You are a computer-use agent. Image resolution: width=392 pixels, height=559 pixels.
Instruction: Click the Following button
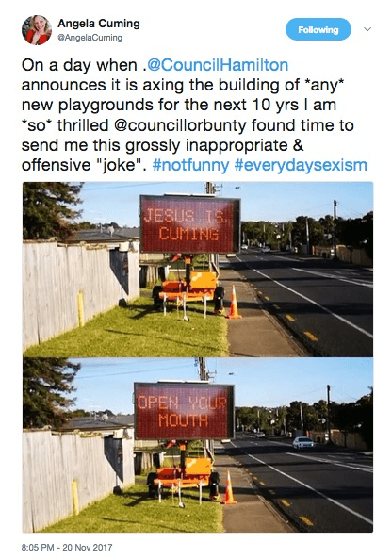[318, 29]
